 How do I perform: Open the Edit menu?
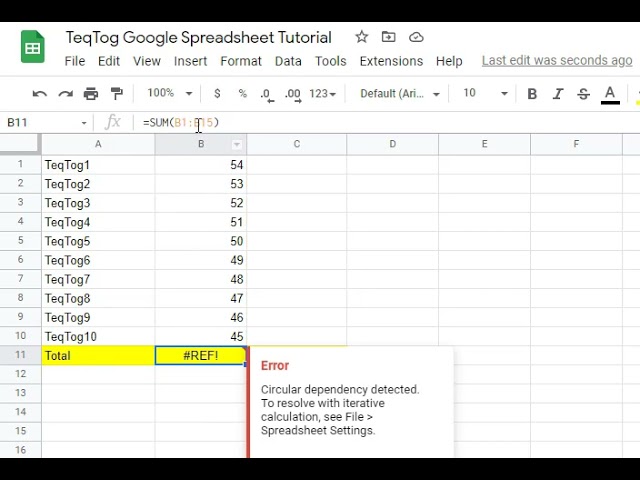click(109, 61)
